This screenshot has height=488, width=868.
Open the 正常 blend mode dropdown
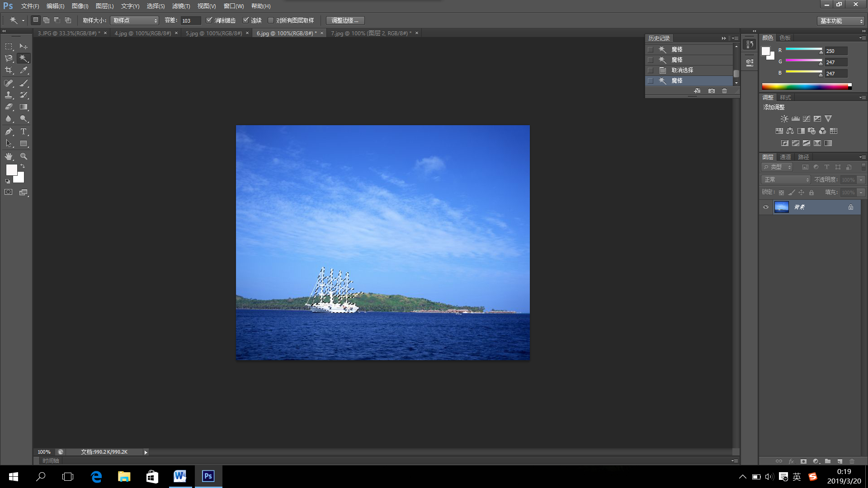point(786,180)
